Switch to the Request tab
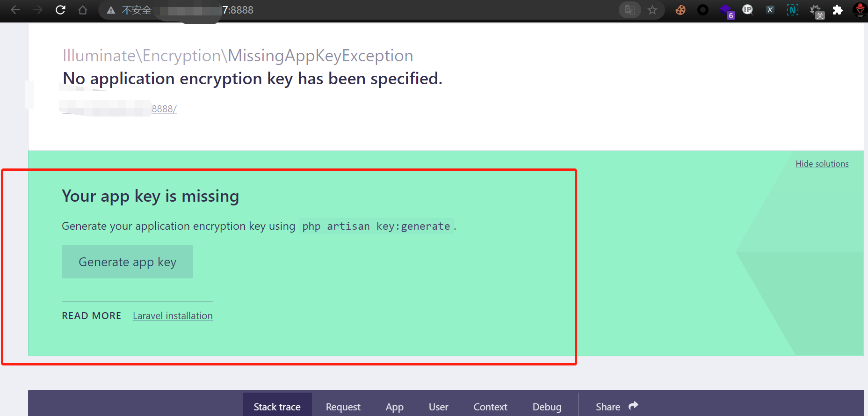The width and height of the screenshot is (868, 416). (343, 407)
